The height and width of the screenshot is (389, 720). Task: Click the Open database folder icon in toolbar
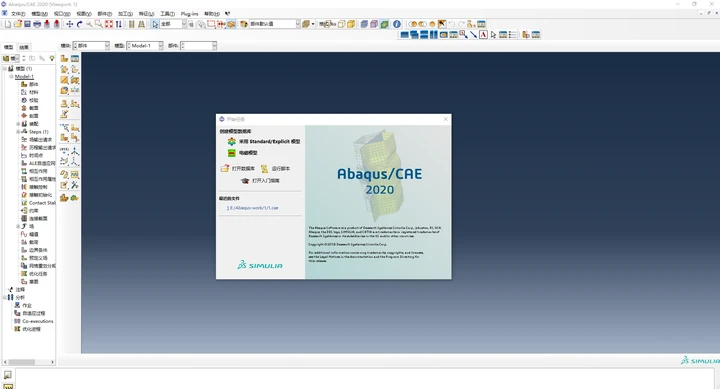pos(17,24)
